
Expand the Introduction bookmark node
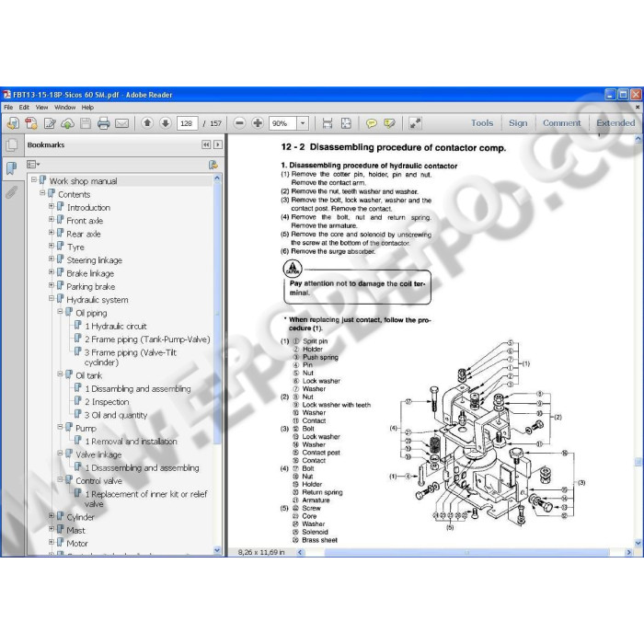tap(52, 206)
